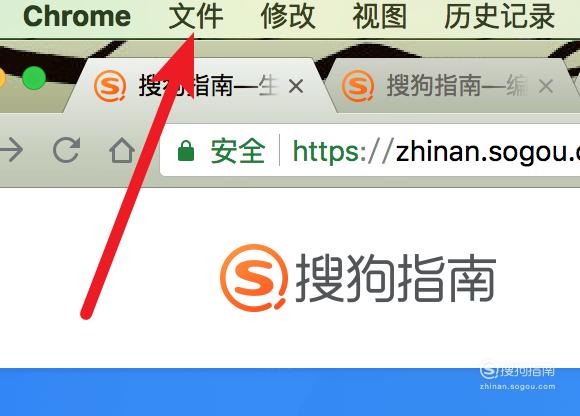Open the Chrome application menu
This screenshot has width=580, height=416.
(x=77, y=17)
